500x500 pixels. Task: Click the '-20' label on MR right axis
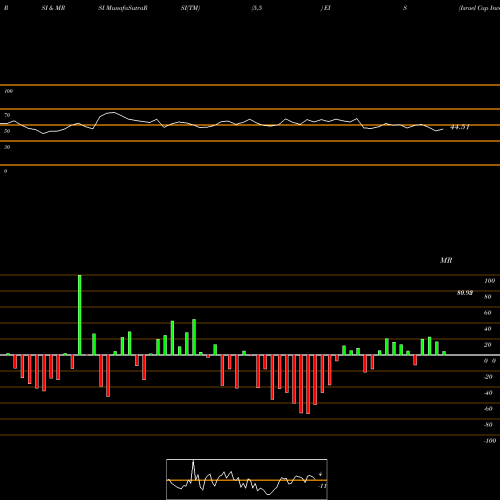[488, 377]
